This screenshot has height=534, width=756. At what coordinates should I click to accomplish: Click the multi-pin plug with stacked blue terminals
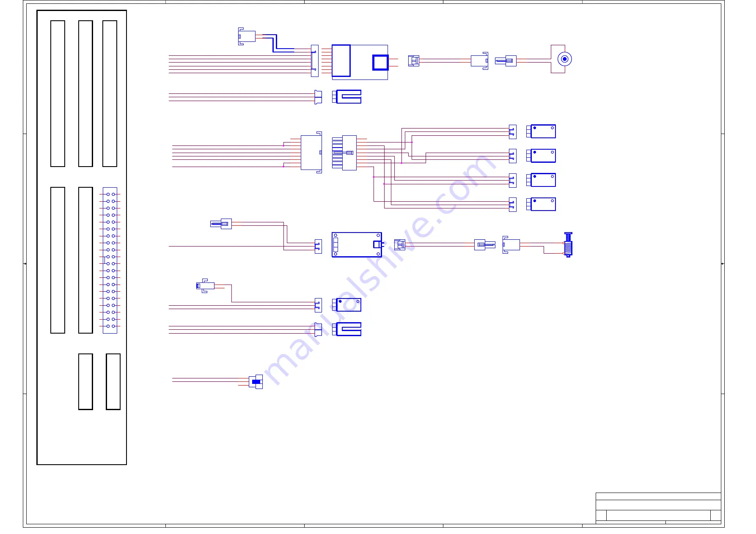tap(344, 153)
